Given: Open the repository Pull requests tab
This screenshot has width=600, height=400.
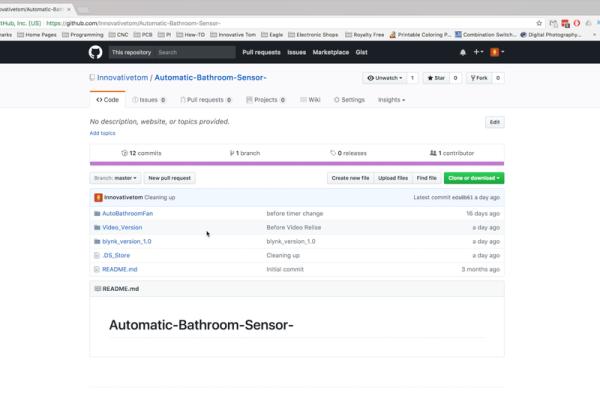Looking at the screenshot, I should click(206, 100).
